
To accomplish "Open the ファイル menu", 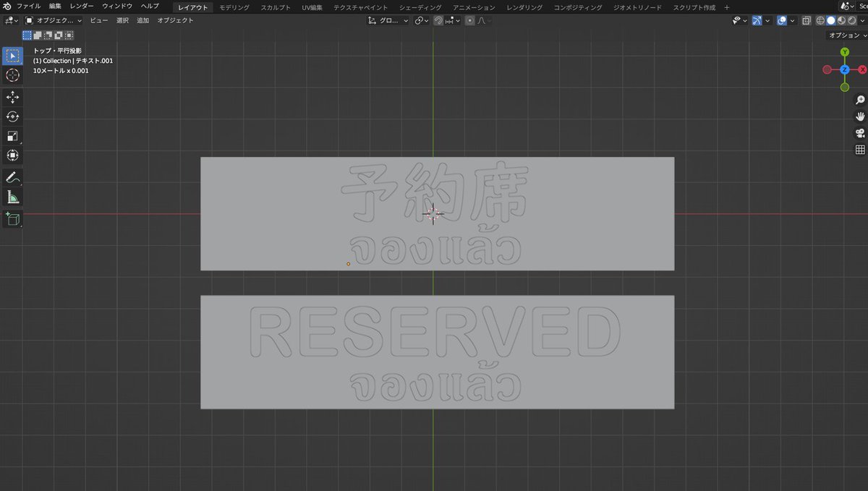I will pyautogui.click(x=29, y=6).
